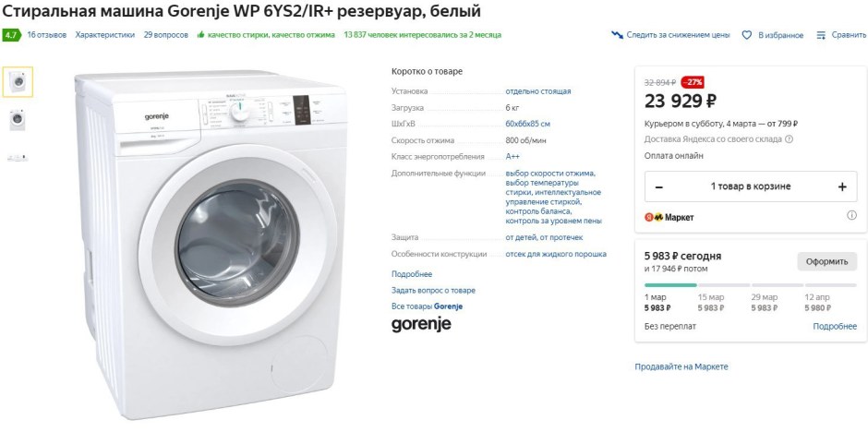Viewport: 868px width, 432px height.
Task: Increase cart quantity with the plus button
Action: point(842,187)
